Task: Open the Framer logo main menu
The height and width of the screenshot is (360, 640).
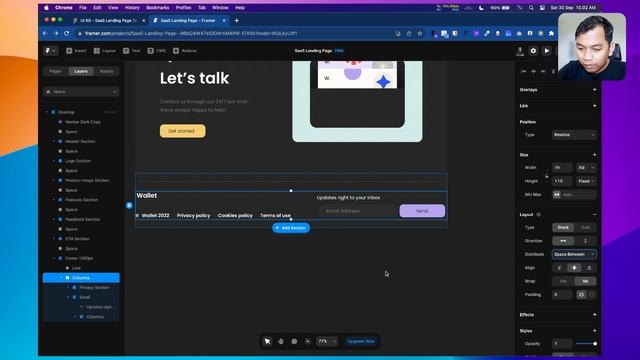Action: coord(50,51)
